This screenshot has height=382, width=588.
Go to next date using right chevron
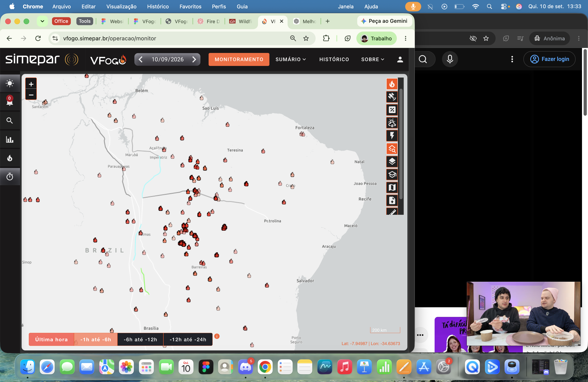point(194,59)
